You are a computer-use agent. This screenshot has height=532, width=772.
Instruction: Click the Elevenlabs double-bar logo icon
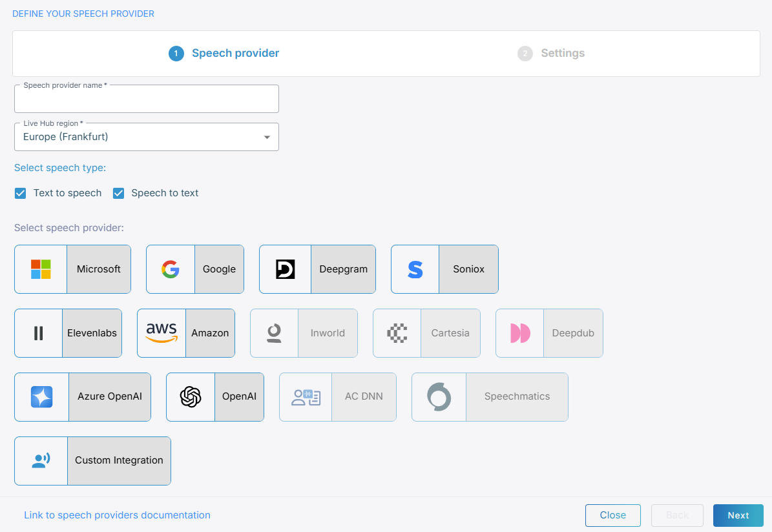tap(38, 333)
